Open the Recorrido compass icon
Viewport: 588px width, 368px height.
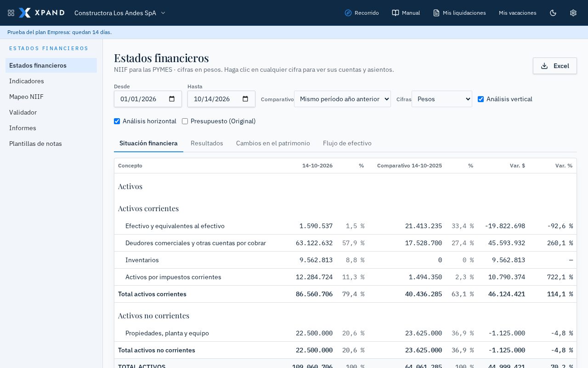[348, 13]
